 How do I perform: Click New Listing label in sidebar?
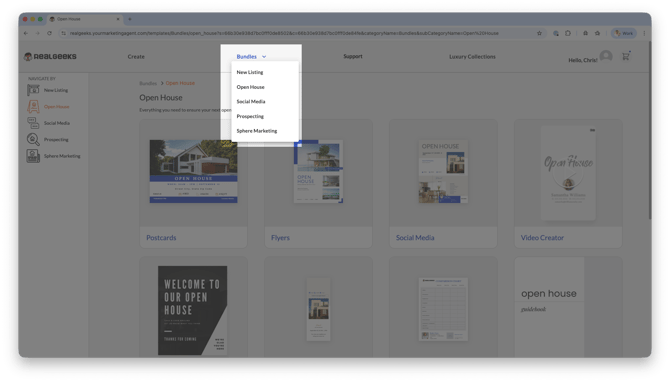pyautogui.click(x=56, y=90)
